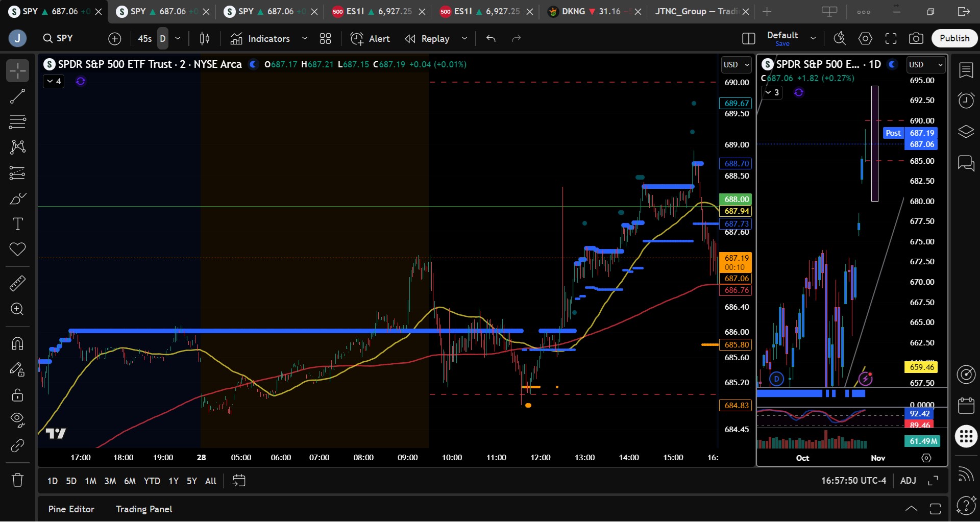Collapse the 1D chart indicator legend
Image resolution: width=980 pixels, height=523 pixels.
tap(772, 92)
